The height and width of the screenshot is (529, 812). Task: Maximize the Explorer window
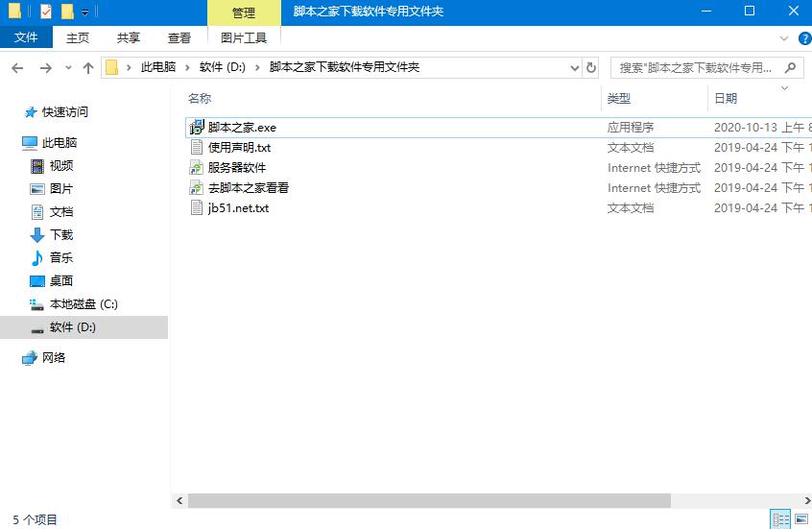[x=750, y=11]
